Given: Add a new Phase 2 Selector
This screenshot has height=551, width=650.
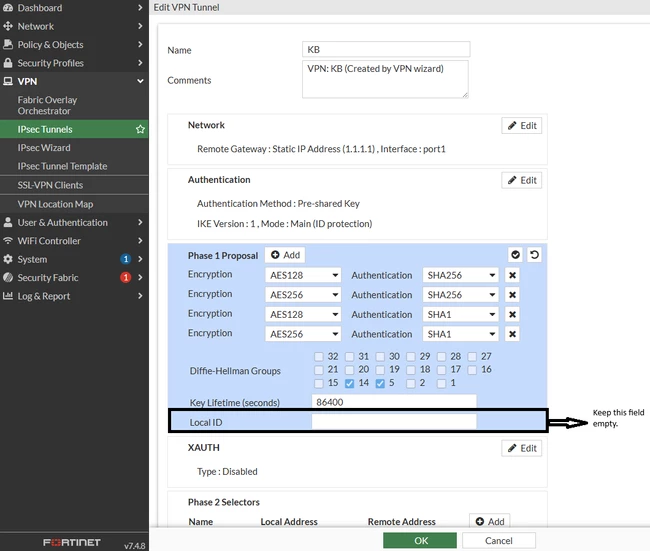Looking at the screenshot, I should [x=490, y=521].
